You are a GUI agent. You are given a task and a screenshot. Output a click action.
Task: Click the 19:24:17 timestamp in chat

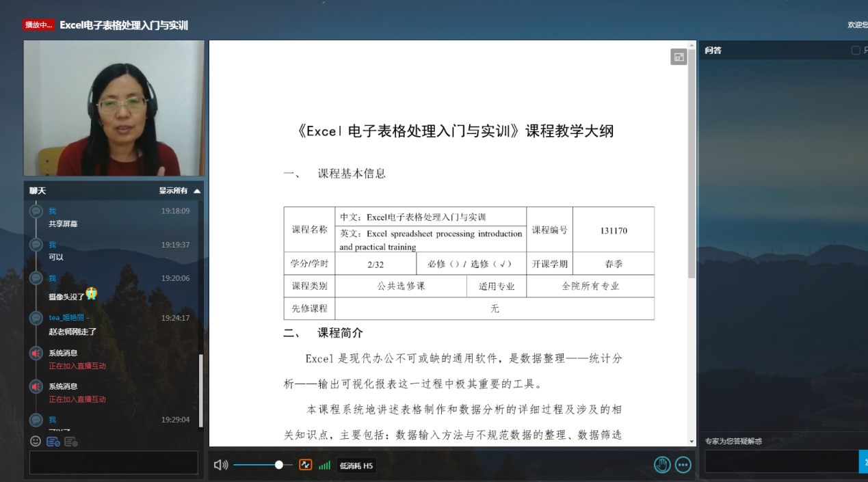click(x=175, y=318)
